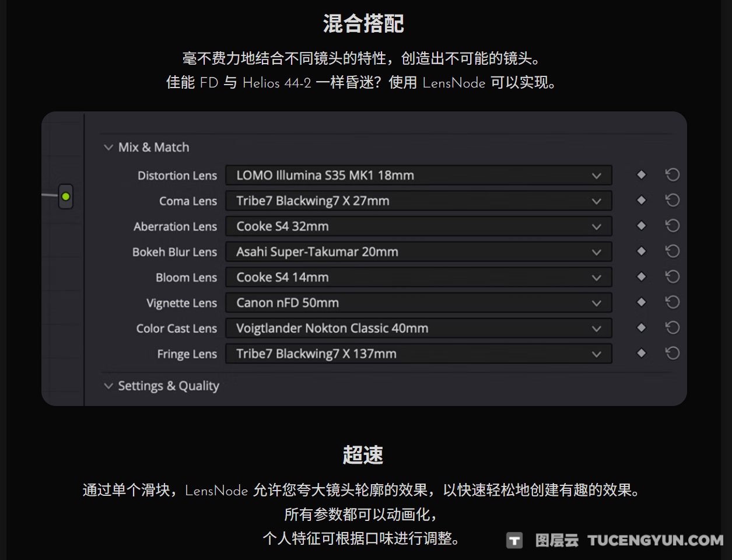Click the TUCENGYUN.COM watermark link
The image size is (732, 560).
coord(655,541)
